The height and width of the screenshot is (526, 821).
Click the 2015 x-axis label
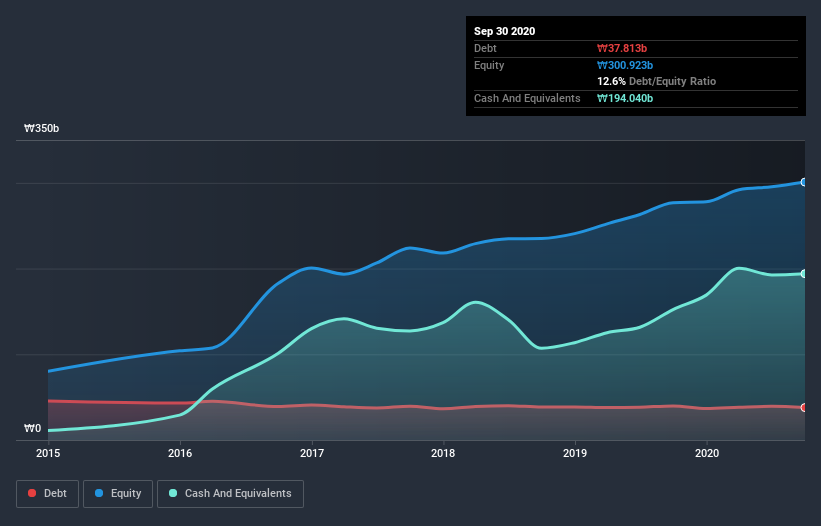48,453
